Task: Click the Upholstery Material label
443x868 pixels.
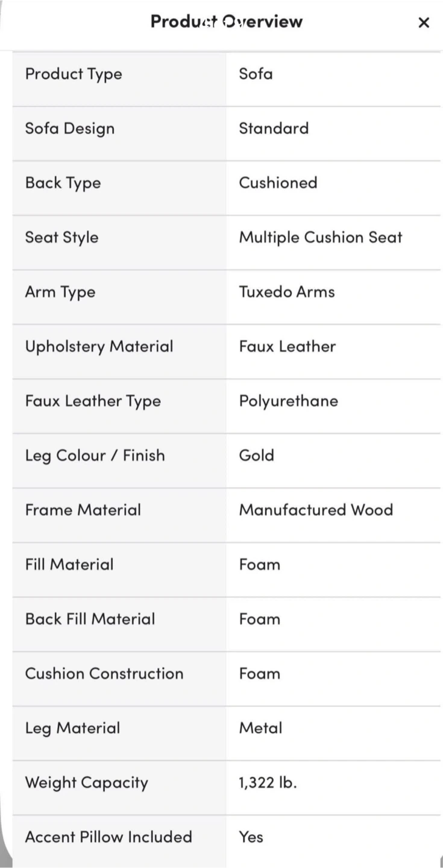Action: pyautogui.click(x=99, y=347)
